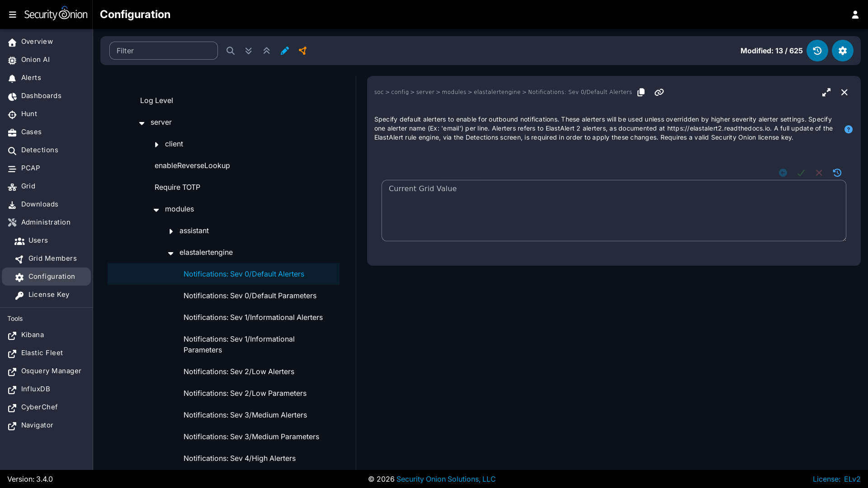Cancel edit with the red X icon
Screen dimensions: 868x488
[x=819, y=173]
